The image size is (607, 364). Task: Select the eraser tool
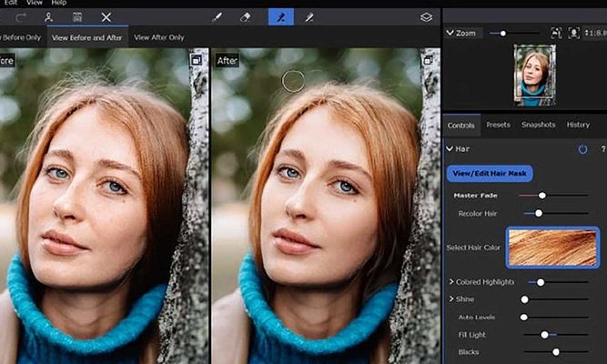point(244,17)
